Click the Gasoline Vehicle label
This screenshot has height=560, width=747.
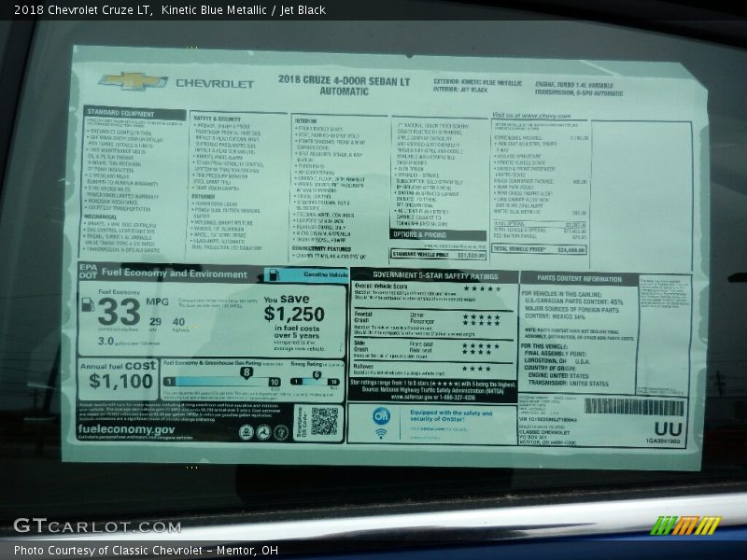[326, 274]
